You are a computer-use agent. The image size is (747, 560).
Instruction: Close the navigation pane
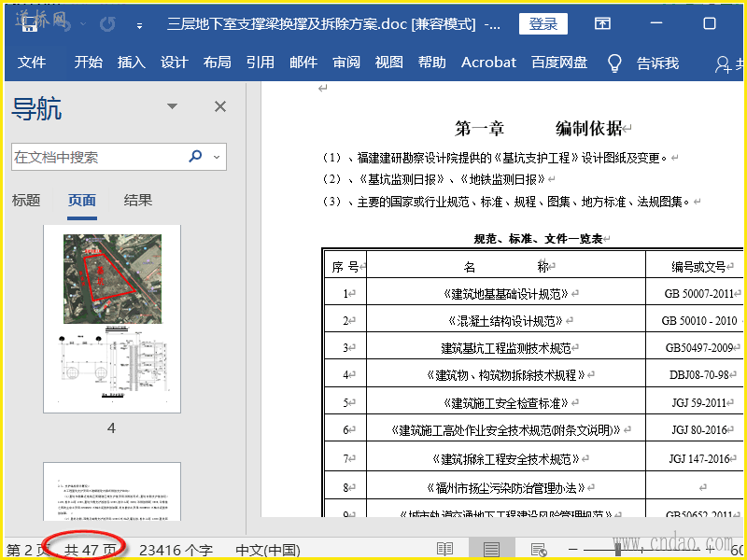pos(220,106)
